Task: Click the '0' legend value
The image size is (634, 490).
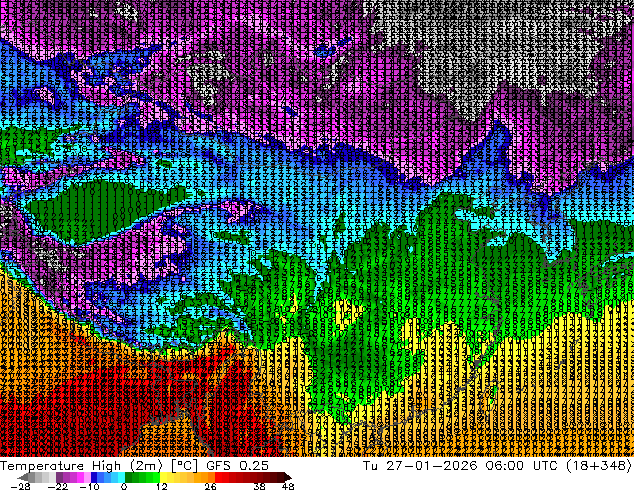Action: (124, 486)
